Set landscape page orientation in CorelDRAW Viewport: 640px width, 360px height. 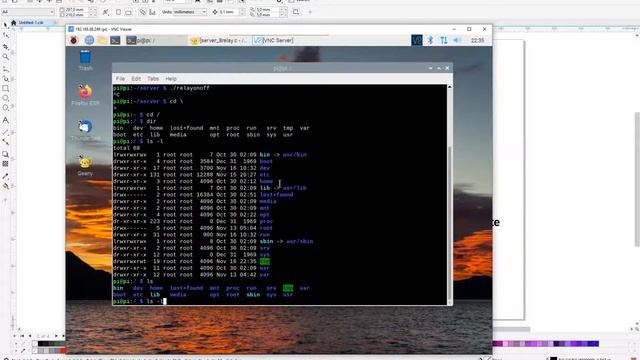tap(128, 12)
